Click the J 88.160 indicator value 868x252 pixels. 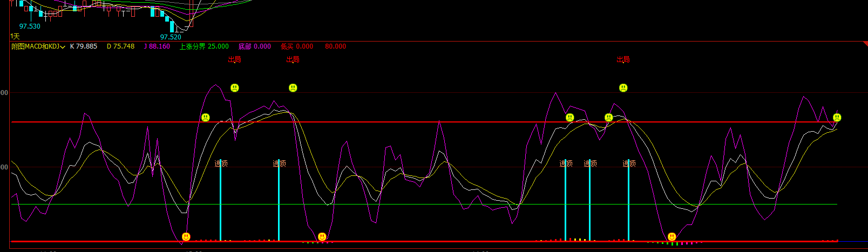[157, 46]
